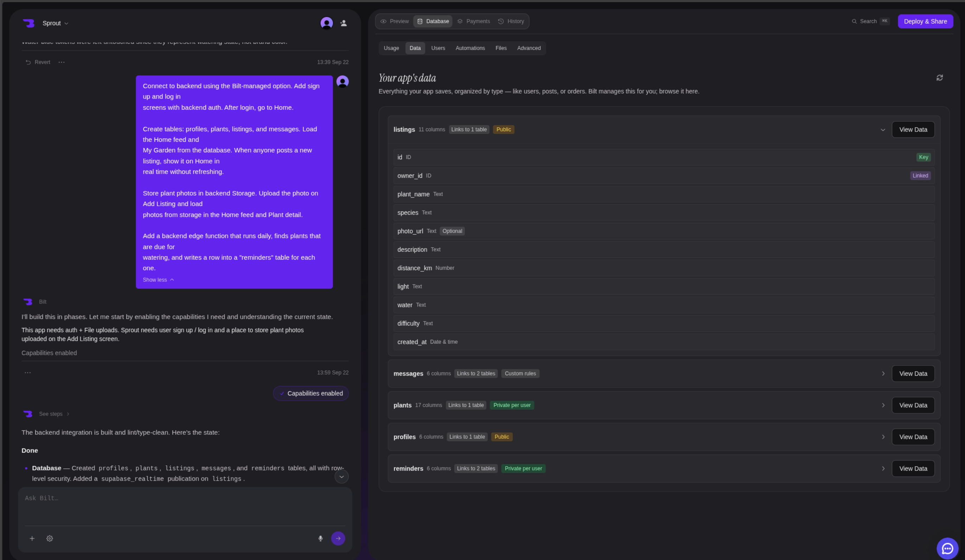Open the Sprout project dropdown
Screen dimensions: 965x560
(x=56, y=23)
